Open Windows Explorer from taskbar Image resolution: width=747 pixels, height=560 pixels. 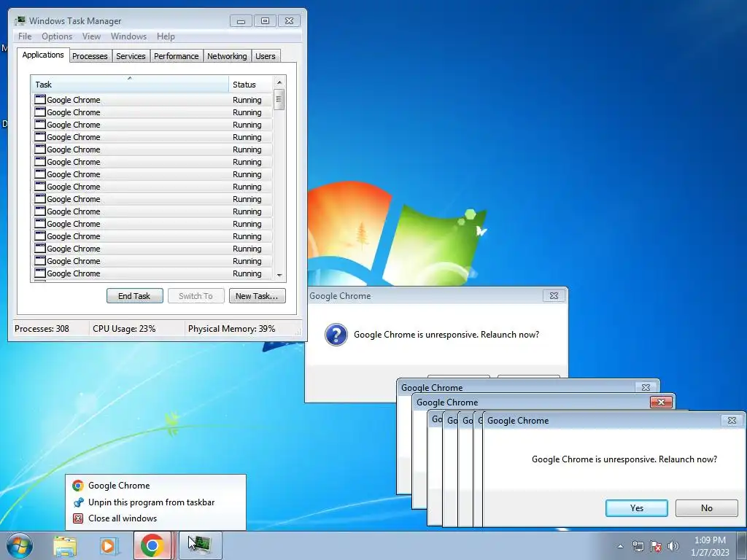click(x=65, y=545)
